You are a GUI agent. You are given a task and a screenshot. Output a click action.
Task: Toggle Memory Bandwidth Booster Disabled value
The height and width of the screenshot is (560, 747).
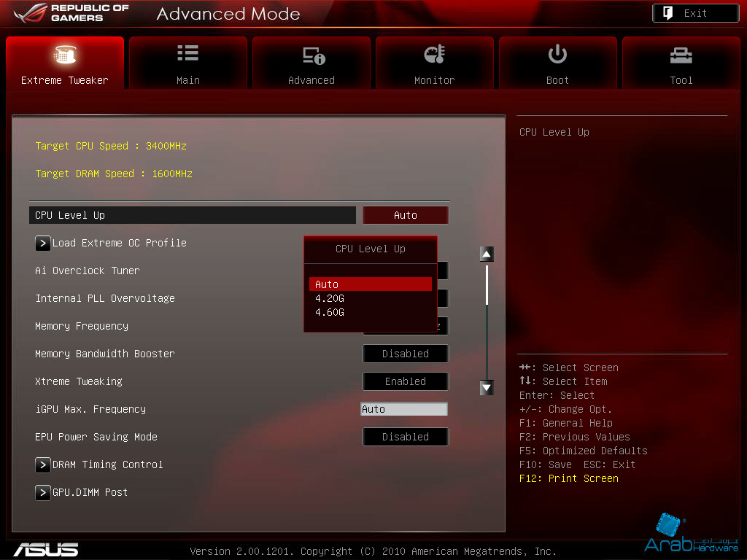pyautogui.click(x=406, y=354)
